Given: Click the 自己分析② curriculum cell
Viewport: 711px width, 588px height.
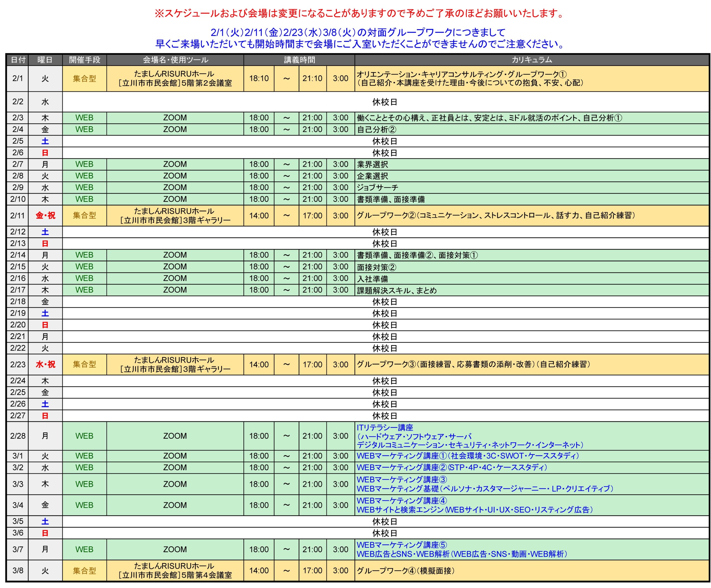Looking at the screenshot, I should [532, 129].
